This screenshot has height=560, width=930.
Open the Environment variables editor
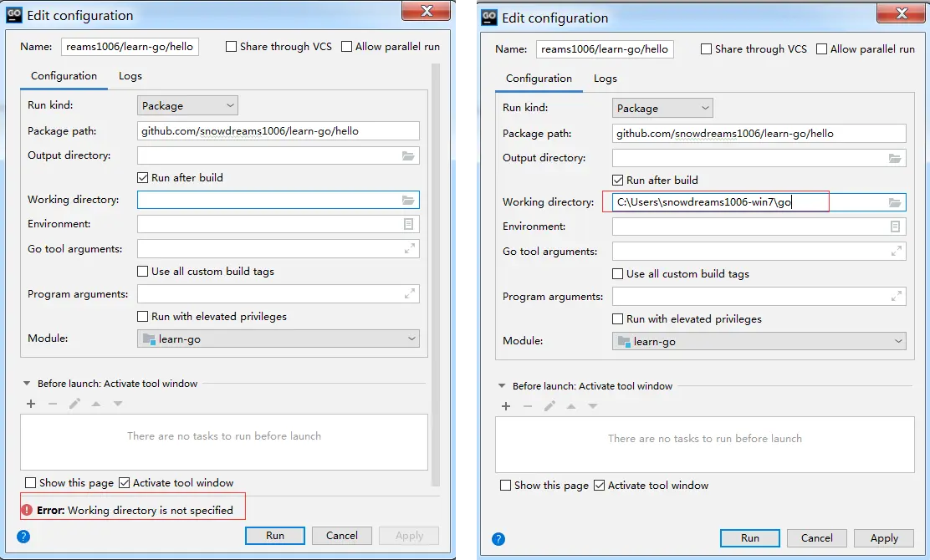coord(408,224)
